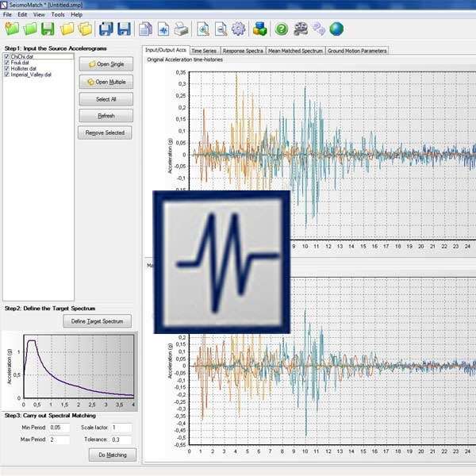Screen dimensions: 476x476
Task: Click the SeismoMatch title bar application icon
Action: pyautogui.click(x=4, y=5)
